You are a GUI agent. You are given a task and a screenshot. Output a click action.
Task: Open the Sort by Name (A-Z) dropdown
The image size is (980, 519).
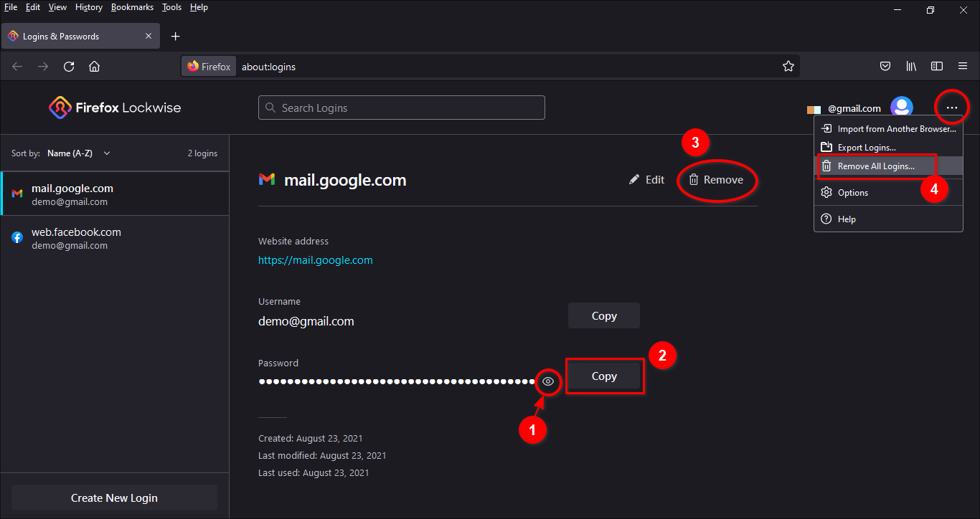[79, 153]
